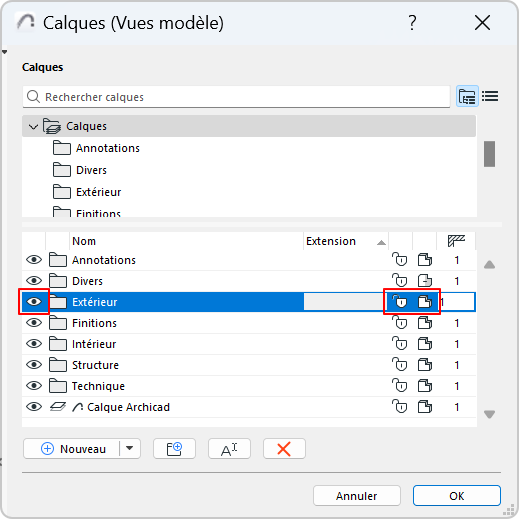Toggle solid/wireframe icon of Structure row
Viewport: 519px width, 519px height.
(x=425, y=365)
